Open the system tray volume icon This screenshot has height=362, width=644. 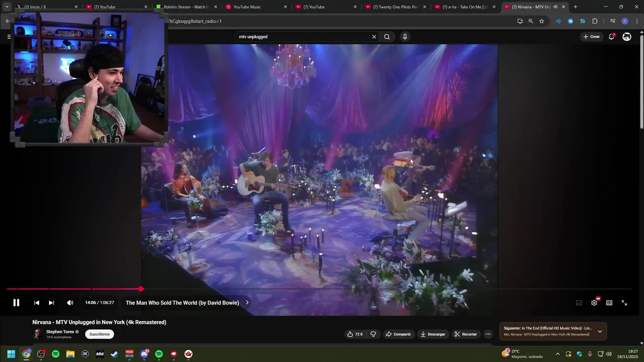tap(609, 354)
